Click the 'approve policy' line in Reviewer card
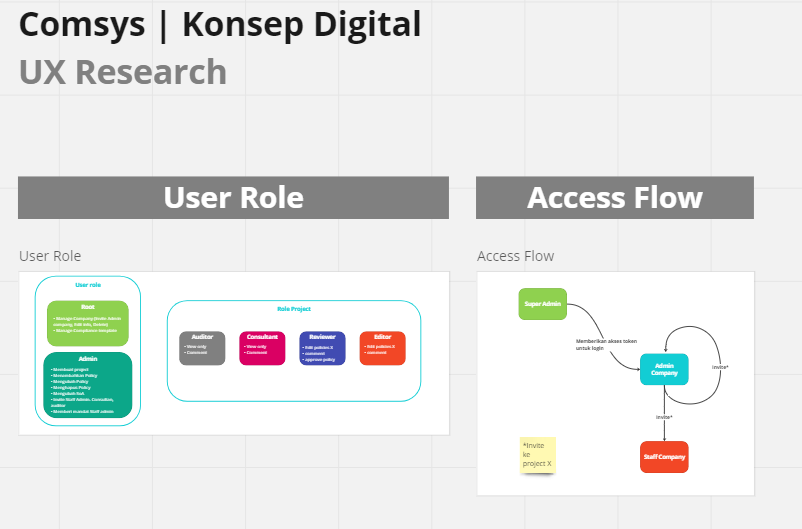This screenshot has width=802, height=529. [319, 360]
